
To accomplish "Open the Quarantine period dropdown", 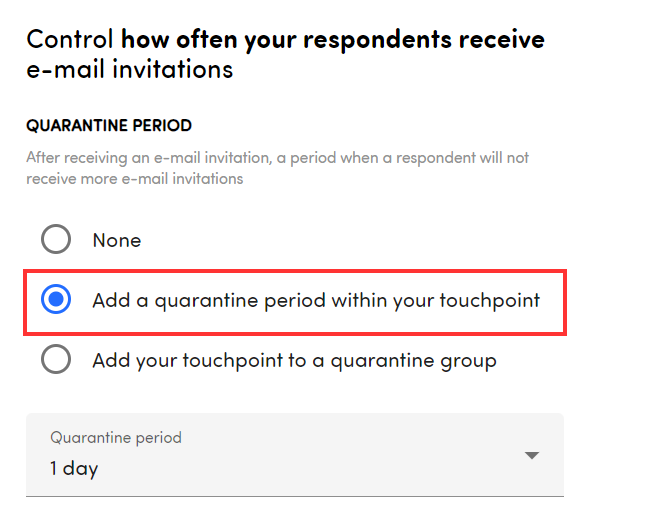I will pyautogui.click(x=294, y=455).
